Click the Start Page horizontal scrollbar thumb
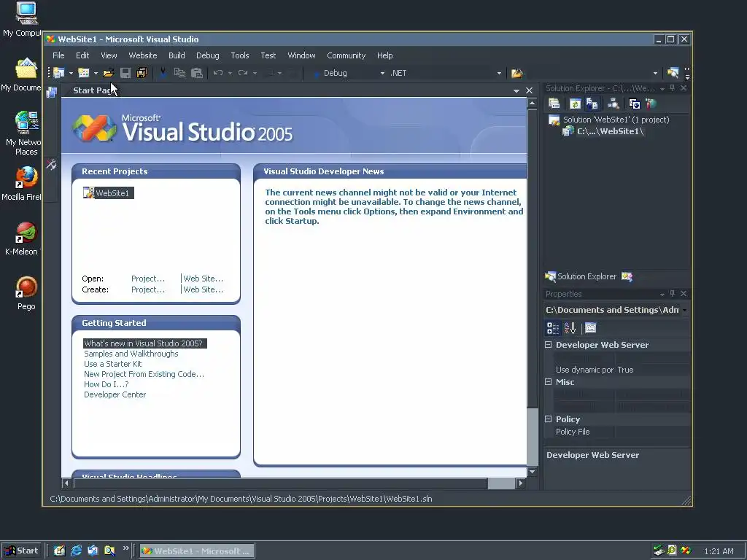Image resolution: width=747 pixels, height=560 pixels. (x=281, y=483)
